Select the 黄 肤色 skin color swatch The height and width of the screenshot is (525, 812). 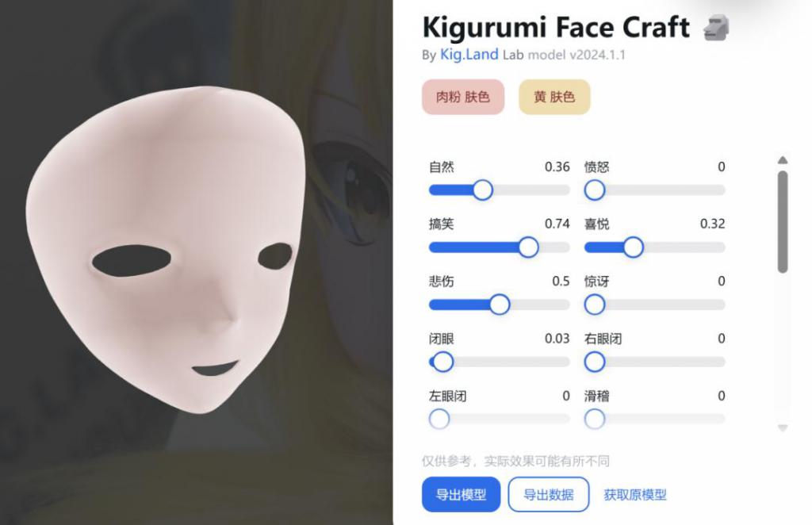tap(554, 97)
